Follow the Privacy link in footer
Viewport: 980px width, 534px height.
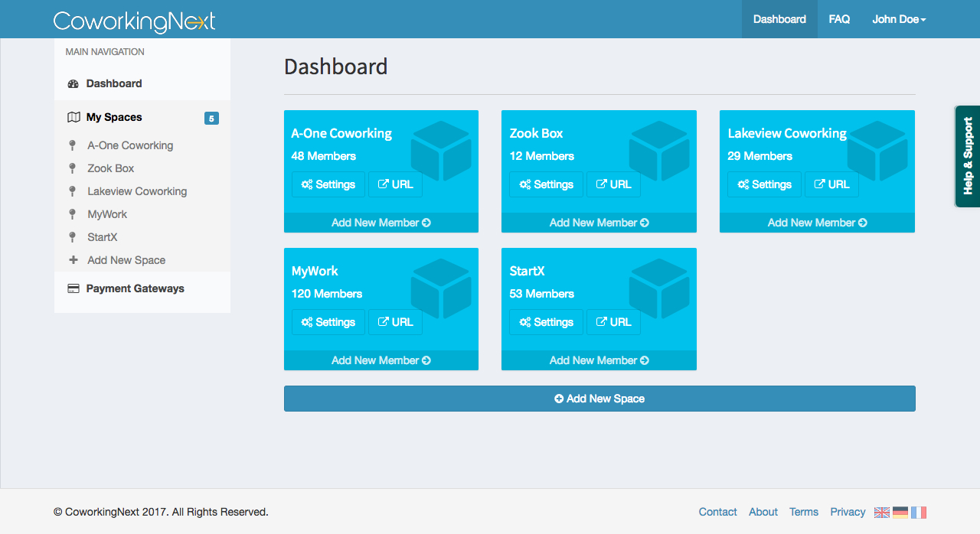(848, 512)
